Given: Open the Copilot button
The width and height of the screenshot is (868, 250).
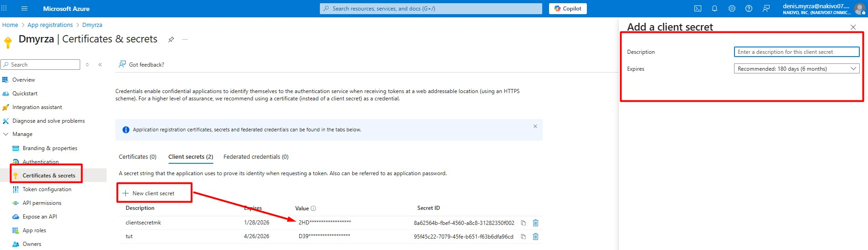Looking at the screenshot, I should [568, 9].
